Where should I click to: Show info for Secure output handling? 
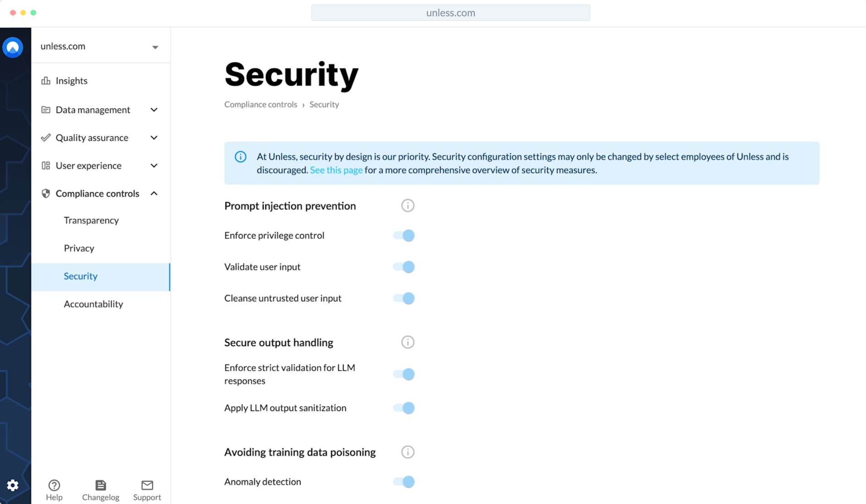point(408,342)
